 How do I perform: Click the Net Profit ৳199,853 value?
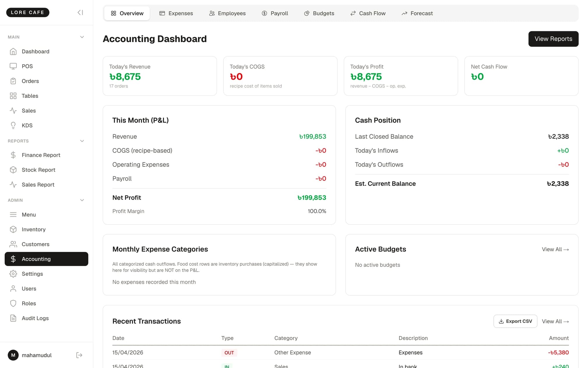point(311,198)
